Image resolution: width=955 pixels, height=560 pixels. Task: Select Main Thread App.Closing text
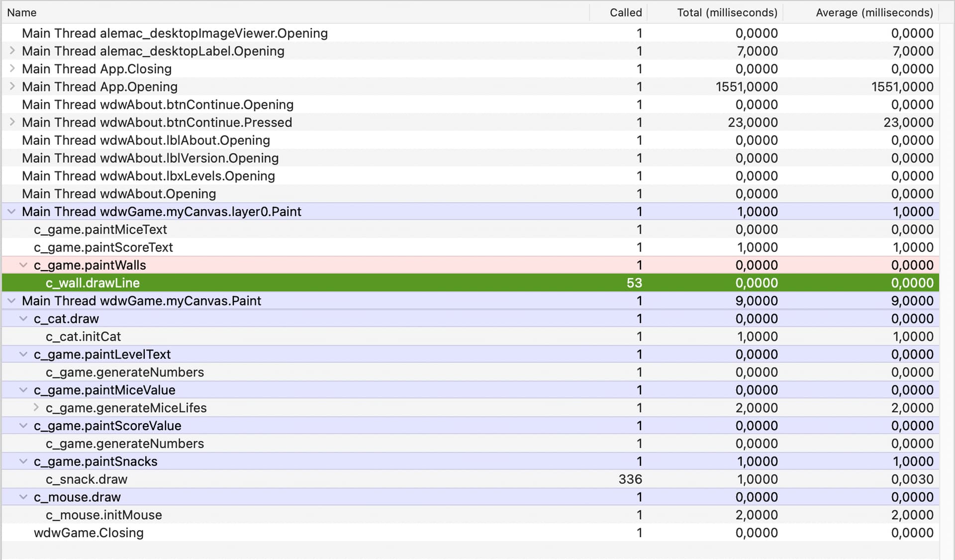coord(96,69)
